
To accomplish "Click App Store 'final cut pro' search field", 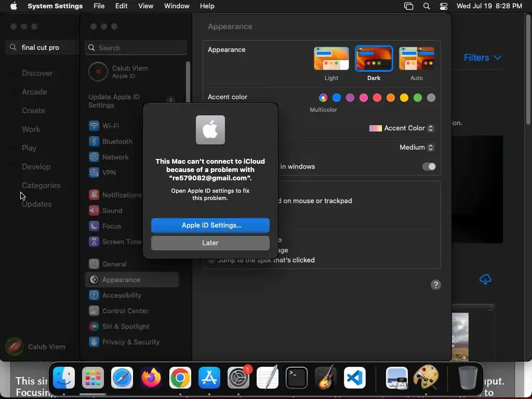I will pyautogui.click(x=43, y=47).
